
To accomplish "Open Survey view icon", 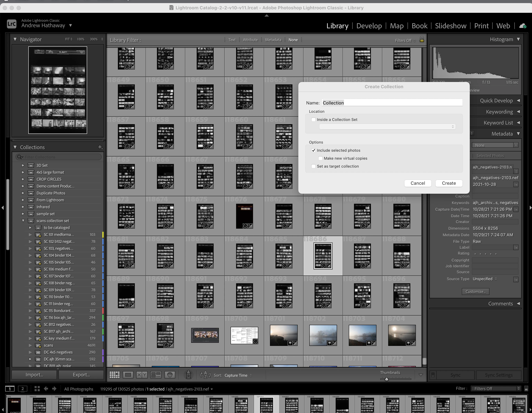I will pos(156,375).
